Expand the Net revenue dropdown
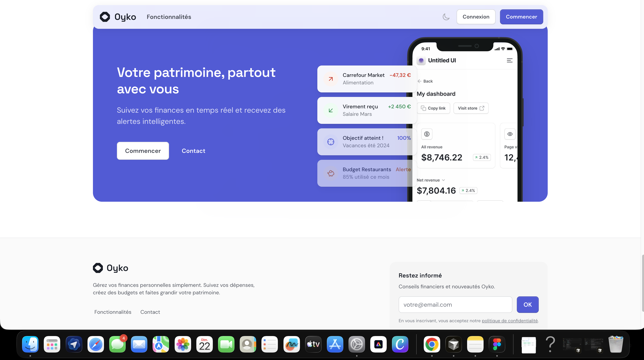 [x=444, y=180]
